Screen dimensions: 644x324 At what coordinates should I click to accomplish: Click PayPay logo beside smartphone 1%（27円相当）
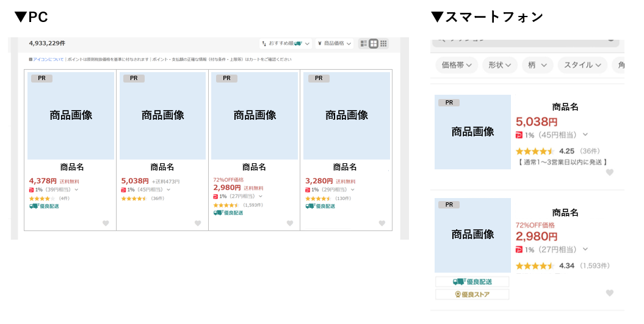(x=519, y=249)
